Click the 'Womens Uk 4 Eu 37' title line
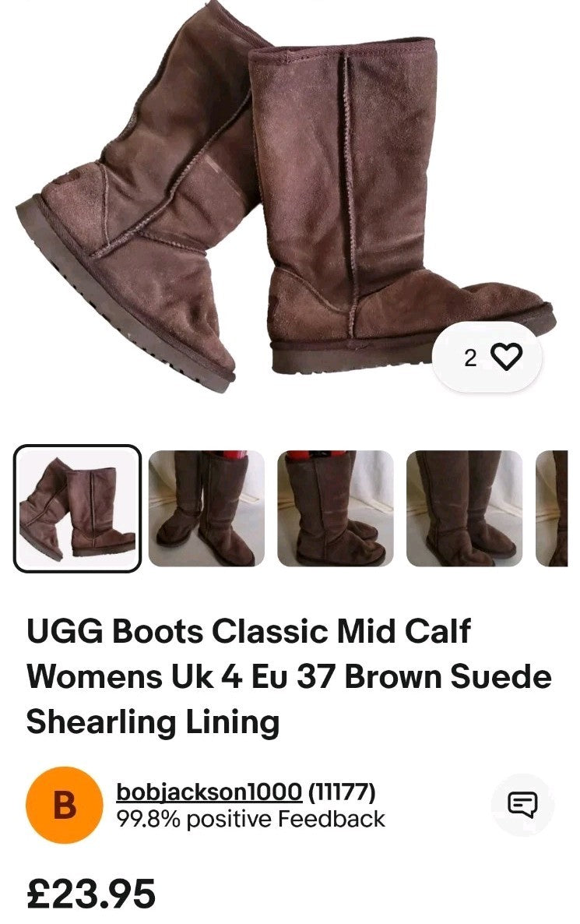Screen dimensions: 580x924 click(x=181, y=676)
